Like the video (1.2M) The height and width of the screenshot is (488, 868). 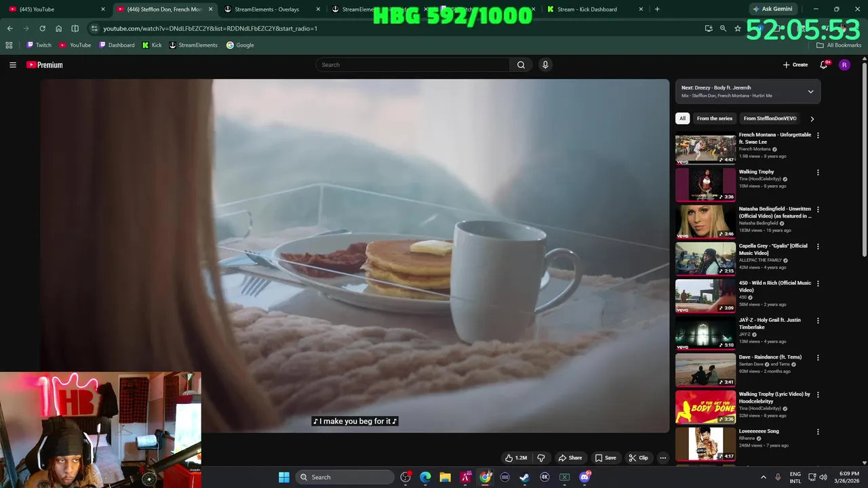click(x=516, y=458)
